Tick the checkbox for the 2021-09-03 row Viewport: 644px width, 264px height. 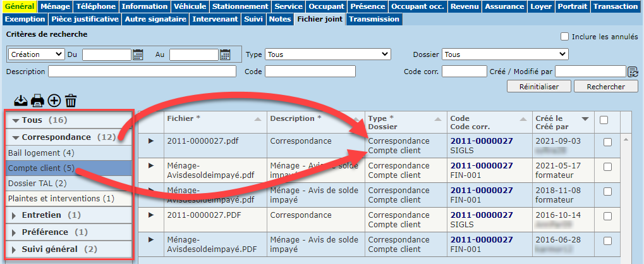tap(607, 142)
